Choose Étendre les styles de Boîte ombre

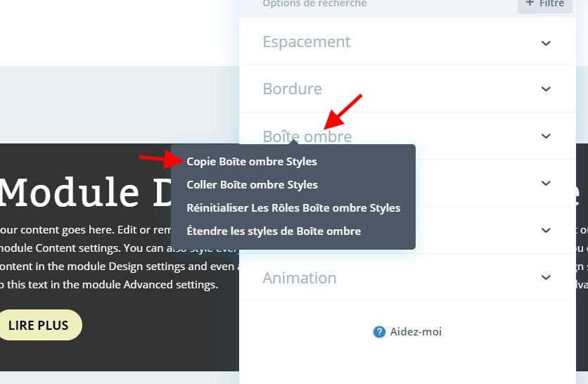point(274,231)
